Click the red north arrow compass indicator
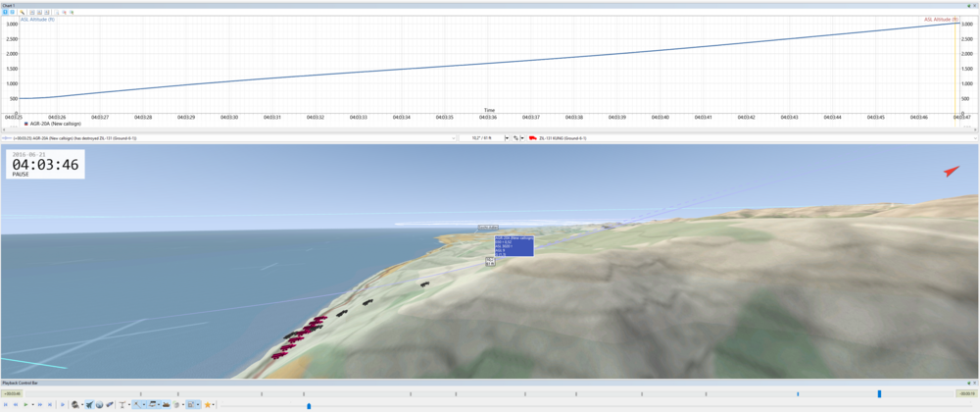The image size is (980, 412). 952,171
